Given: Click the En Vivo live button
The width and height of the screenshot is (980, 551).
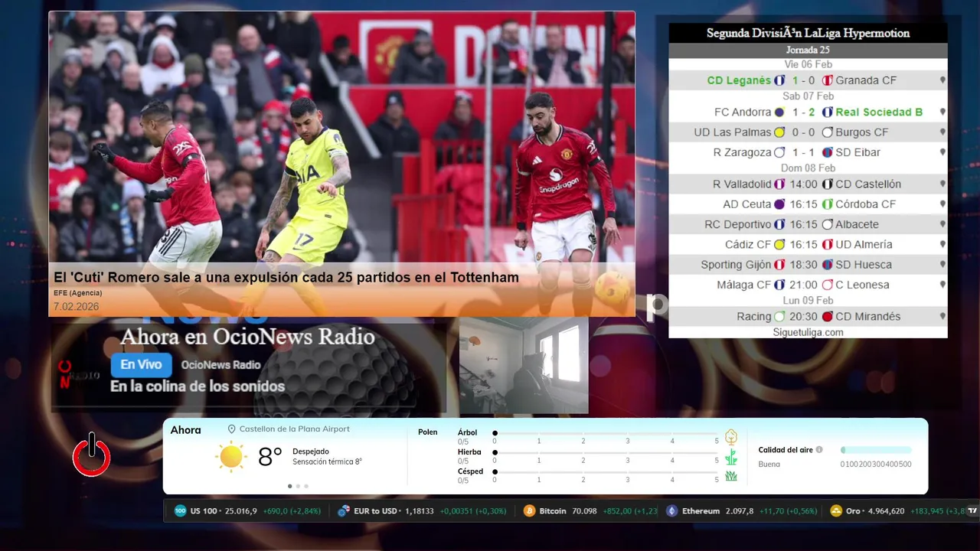Looking at the screenshot, I should 141,365.
